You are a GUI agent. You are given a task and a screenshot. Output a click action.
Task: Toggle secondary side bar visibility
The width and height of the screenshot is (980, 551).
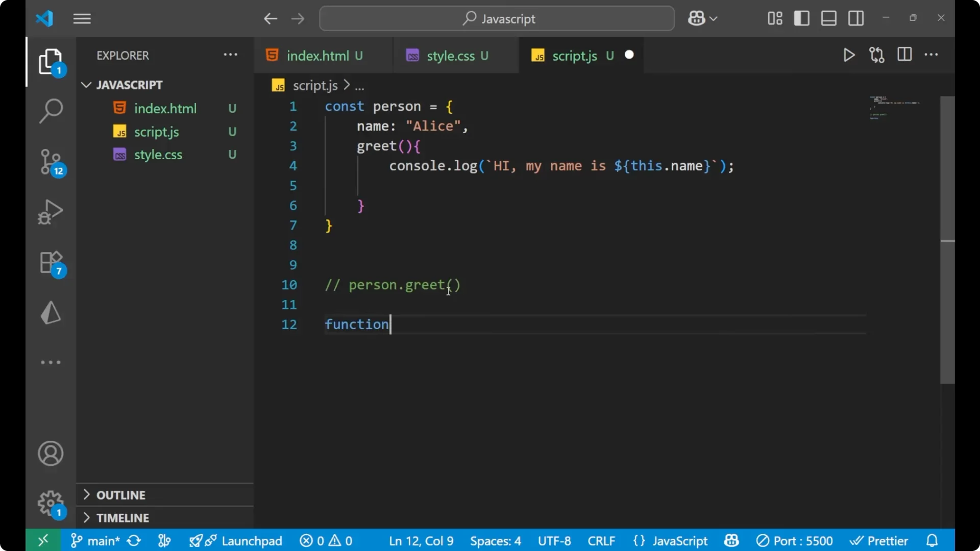[x=856, y=19]
